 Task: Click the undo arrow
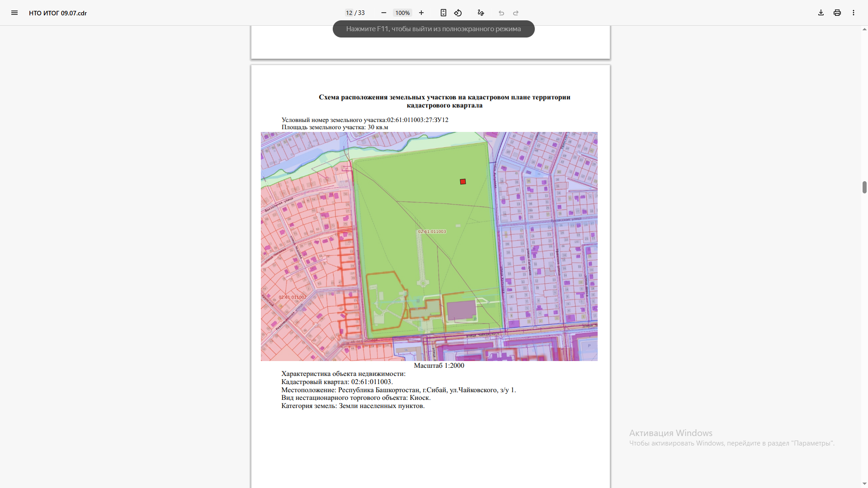[501, 13]
